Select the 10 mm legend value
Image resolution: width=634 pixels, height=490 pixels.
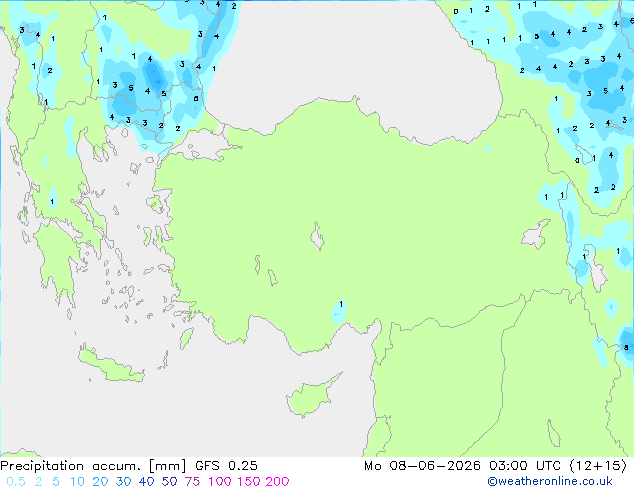tap(77, 482)
